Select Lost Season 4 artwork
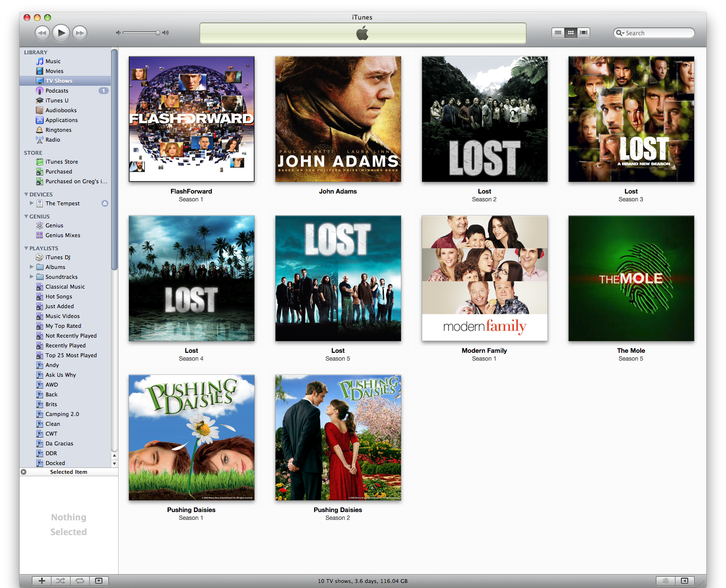Viewport: 726px width, 588px height. (192, 278)
